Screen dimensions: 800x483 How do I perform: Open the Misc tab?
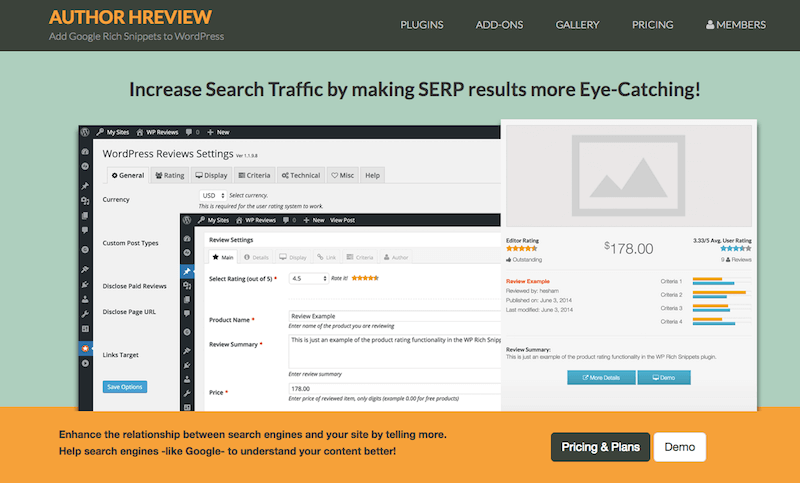pos(342,175)
